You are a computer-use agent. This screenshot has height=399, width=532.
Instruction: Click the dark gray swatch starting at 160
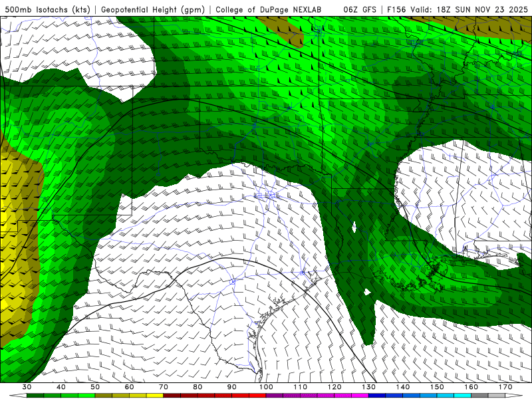[479, 396]
